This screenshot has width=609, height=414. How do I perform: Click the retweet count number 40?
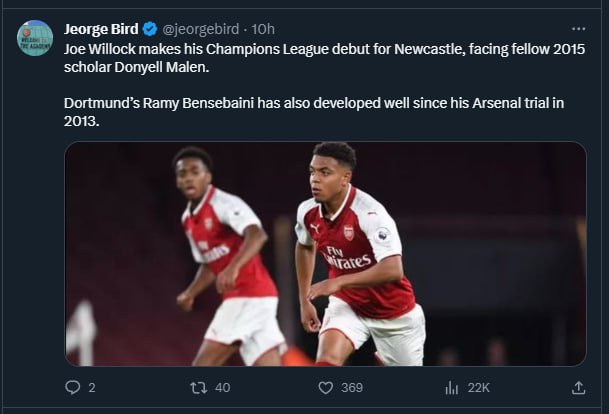point(222,387)
